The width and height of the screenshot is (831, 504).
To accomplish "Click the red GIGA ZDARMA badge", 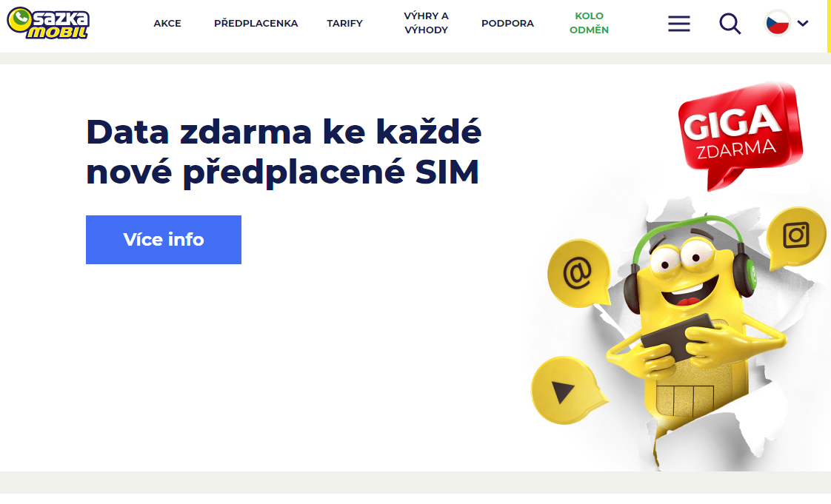I will [x=739, y=134].
